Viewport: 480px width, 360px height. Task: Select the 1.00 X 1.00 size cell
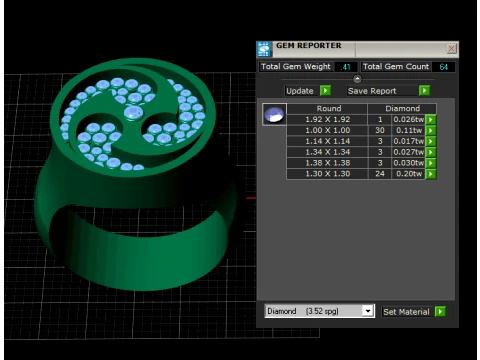point(327,130)
